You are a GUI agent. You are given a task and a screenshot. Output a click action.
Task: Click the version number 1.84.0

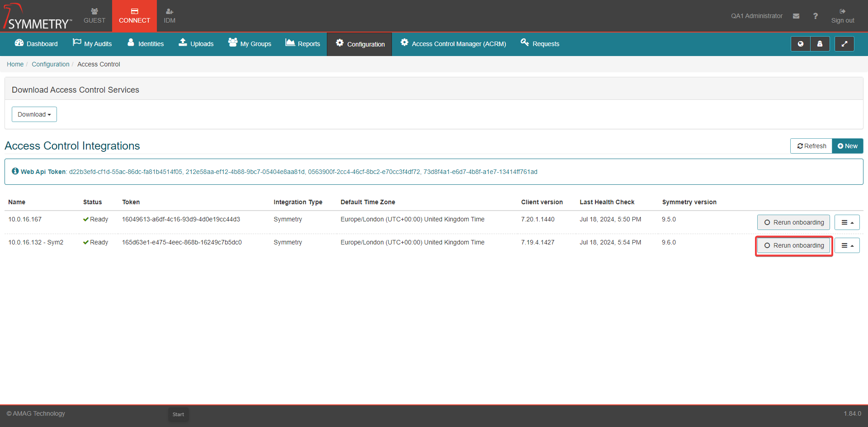point(852,413)
